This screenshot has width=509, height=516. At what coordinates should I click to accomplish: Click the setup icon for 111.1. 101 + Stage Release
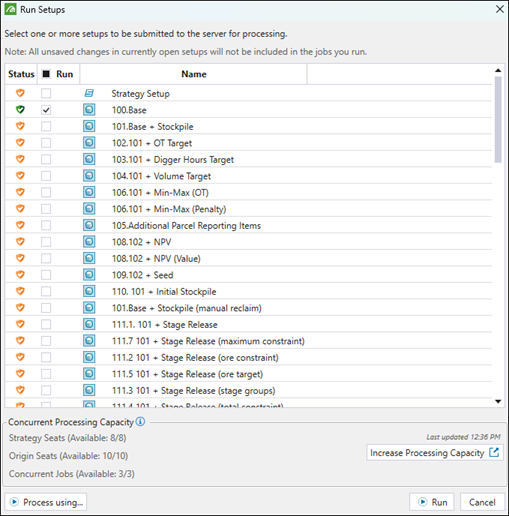(x=89, y=324)
